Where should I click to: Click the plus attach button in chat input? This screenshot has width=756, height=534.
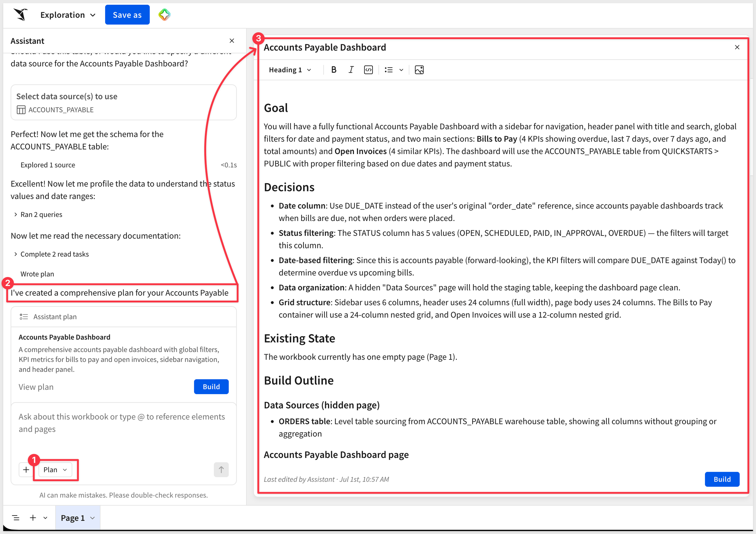point(26,470)
